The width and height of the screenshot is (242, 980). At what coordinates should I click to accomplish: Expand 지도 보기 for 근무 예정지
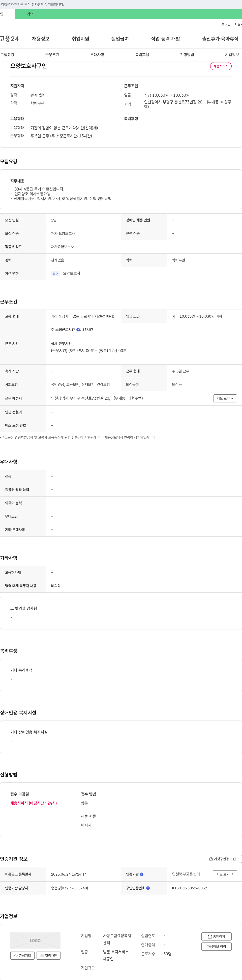[225, 398]
